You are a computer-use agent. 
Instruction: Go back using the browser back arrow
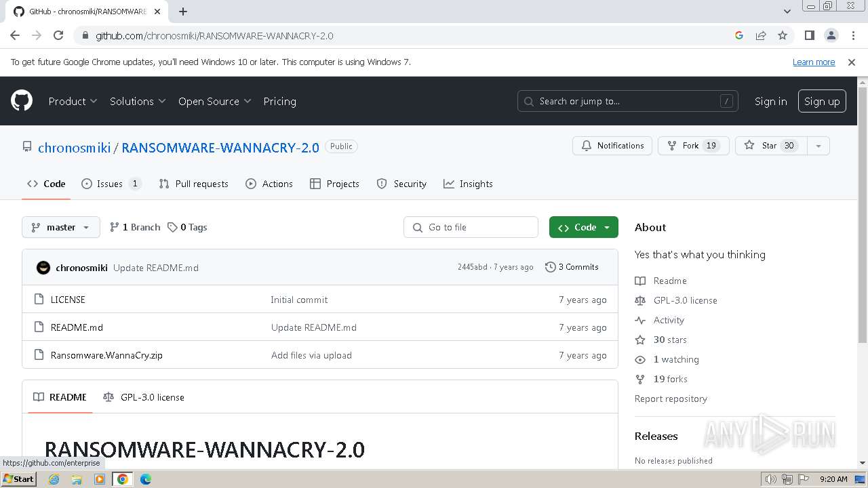click(x=15, y=35)
